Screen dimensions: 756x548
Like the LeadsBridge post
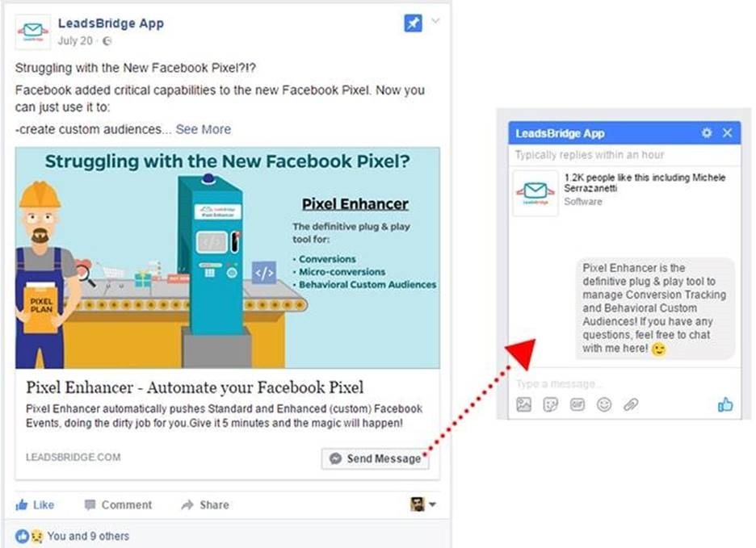point(35,504)
